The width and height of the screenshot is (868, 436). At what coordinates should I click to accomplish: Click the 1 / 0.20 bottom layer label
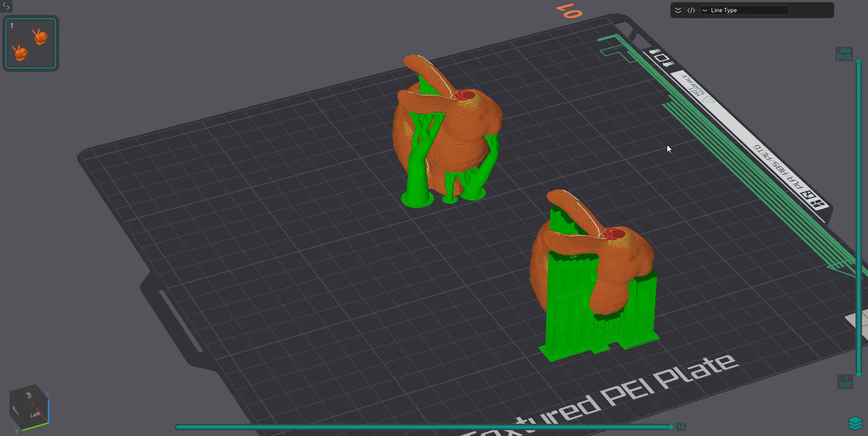pos(845,382)
